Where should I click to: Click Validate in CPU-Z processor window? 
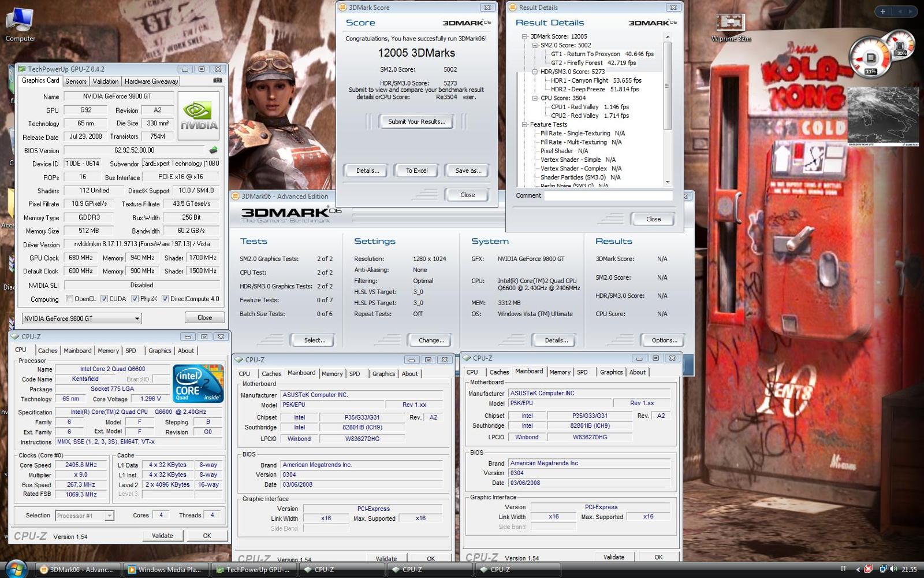point(162,536)
